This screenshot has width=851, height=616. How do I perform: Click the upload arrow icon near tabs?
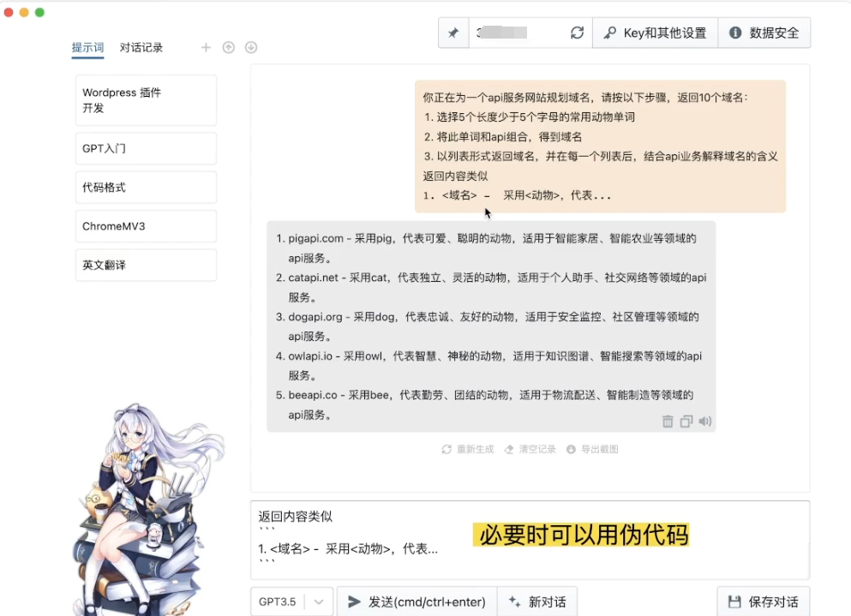click(229, 48)
